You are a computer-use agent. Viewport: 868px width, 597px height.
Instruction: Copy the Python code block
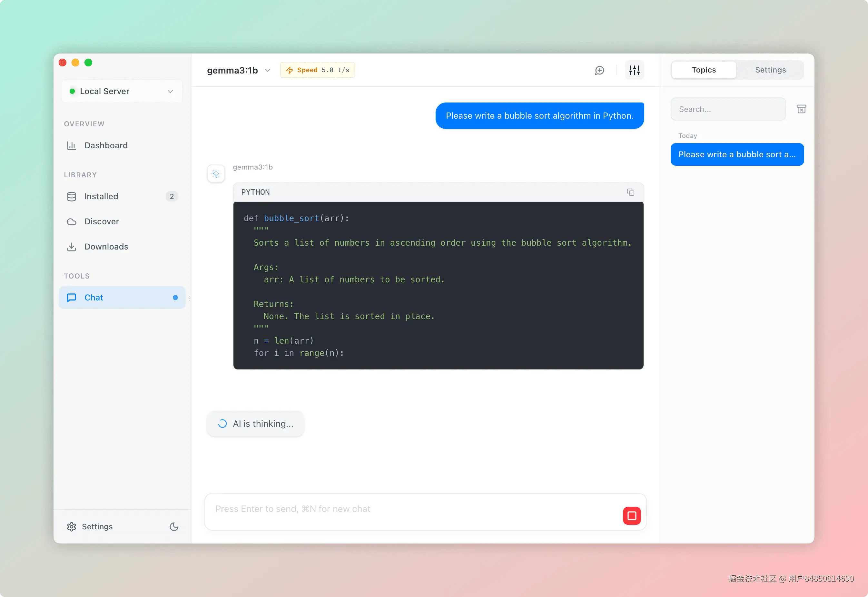tap(630, 192)
